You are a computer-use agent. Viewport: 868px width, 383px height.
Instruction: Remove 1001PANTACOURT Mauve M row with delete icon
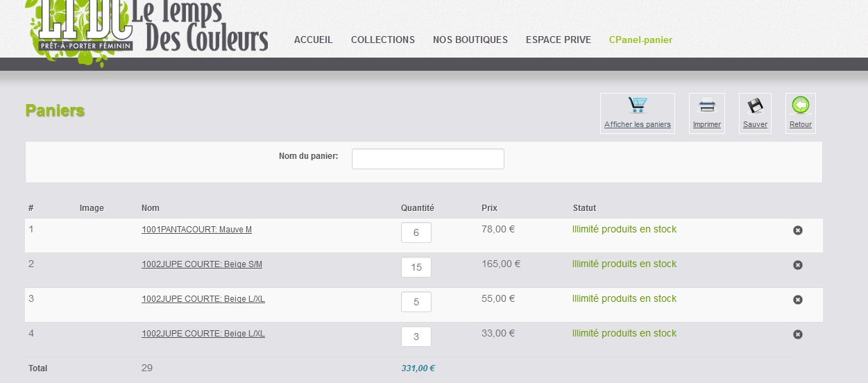coord(798,230)
